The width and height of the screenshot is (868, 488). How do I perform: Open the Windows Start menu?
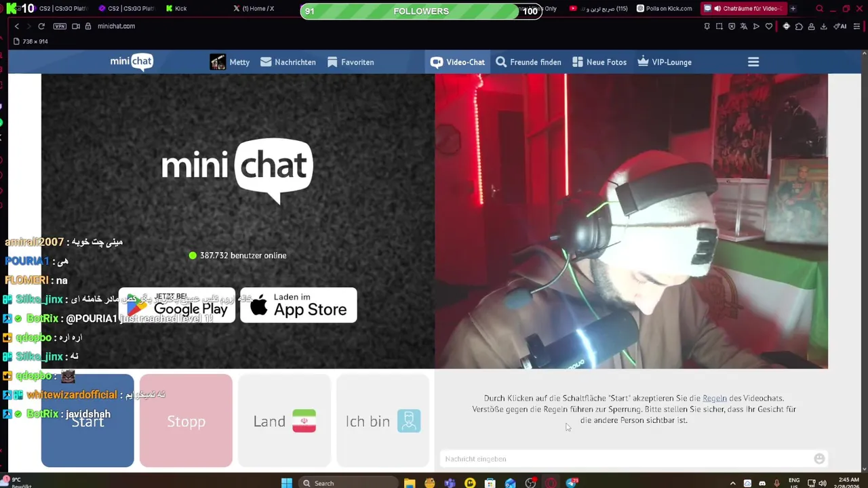click(286, 483)
